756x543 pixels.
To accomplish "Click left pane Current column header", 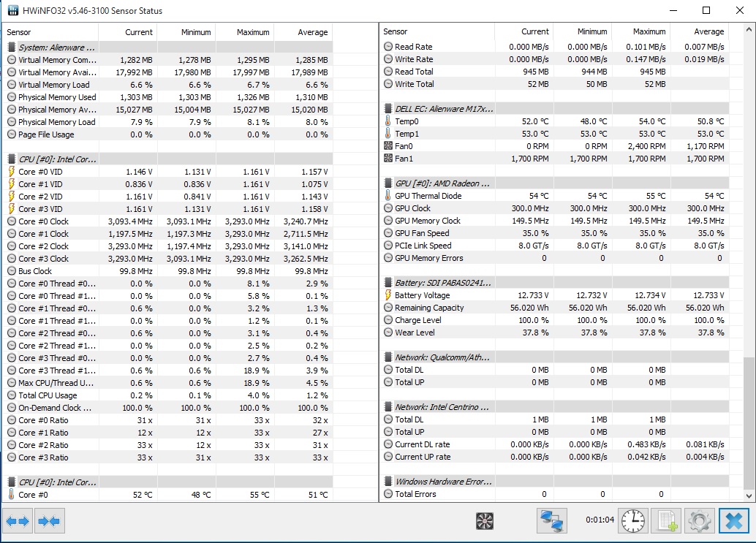I will [x=128, y=32].
